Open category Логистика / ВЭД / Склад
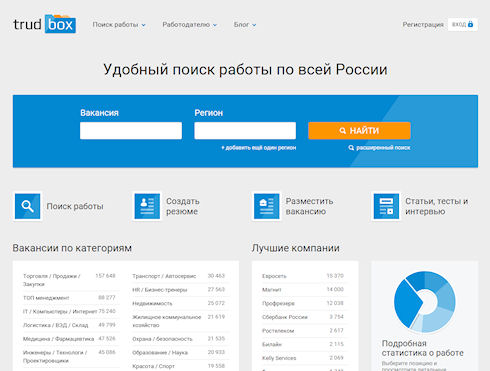Image resolution: width=490 pixels, height=371 pixels. [x=55, y=325]
